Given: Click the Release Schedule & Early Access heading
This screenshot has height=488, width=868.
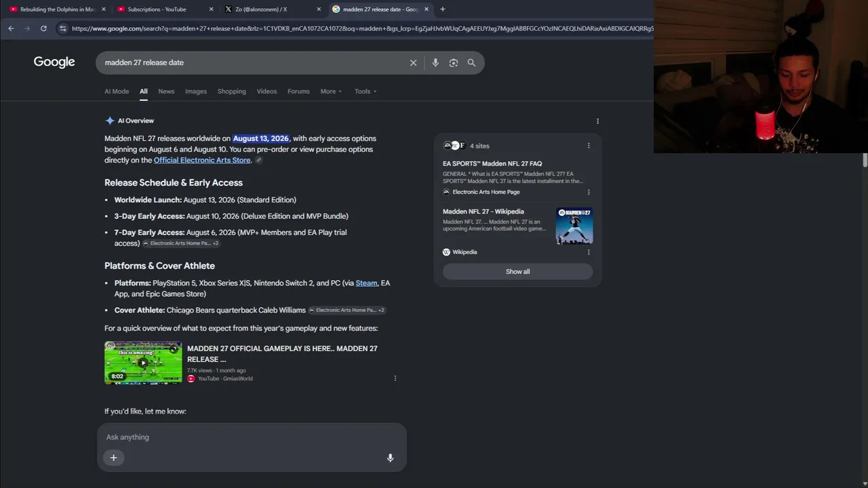Looking at the screenshot, I should [x=174, y=182].
